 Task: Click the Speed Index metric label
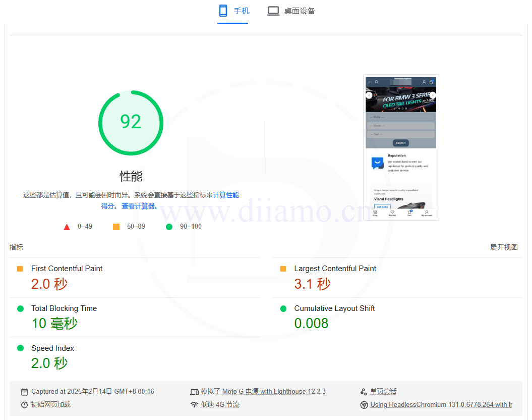[x=52, y=348]
